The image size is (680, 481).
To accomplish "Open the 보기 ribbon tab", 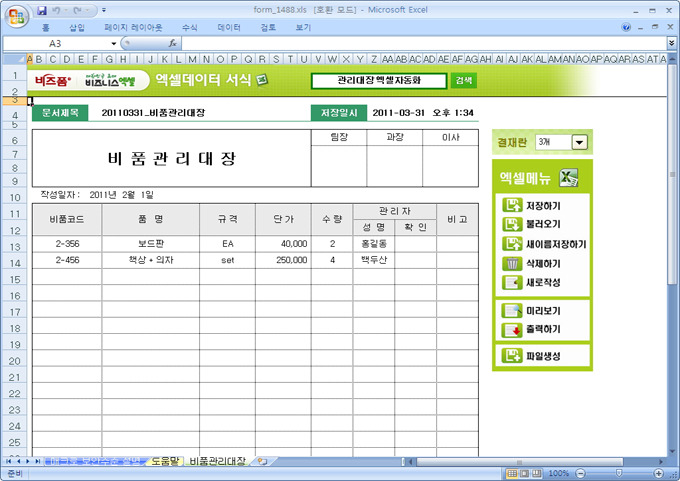I will pyautogui.click(x=303, y=28).
